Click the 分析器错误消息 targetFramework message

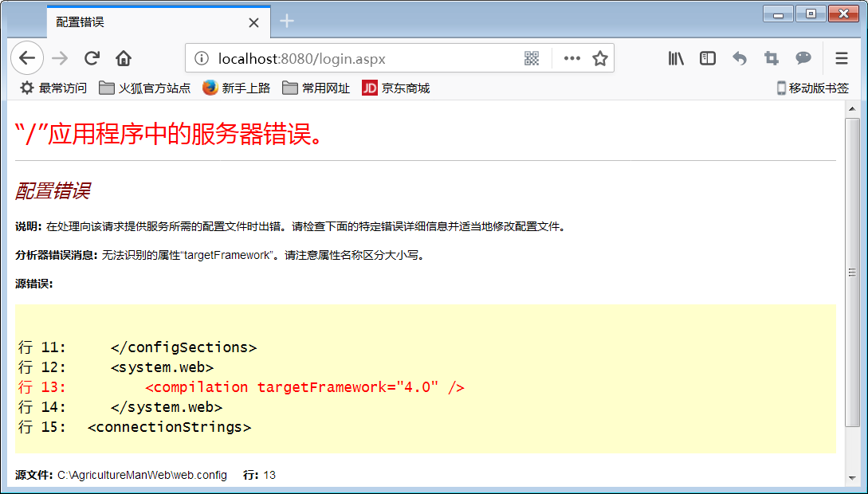[x=220, y=256]
